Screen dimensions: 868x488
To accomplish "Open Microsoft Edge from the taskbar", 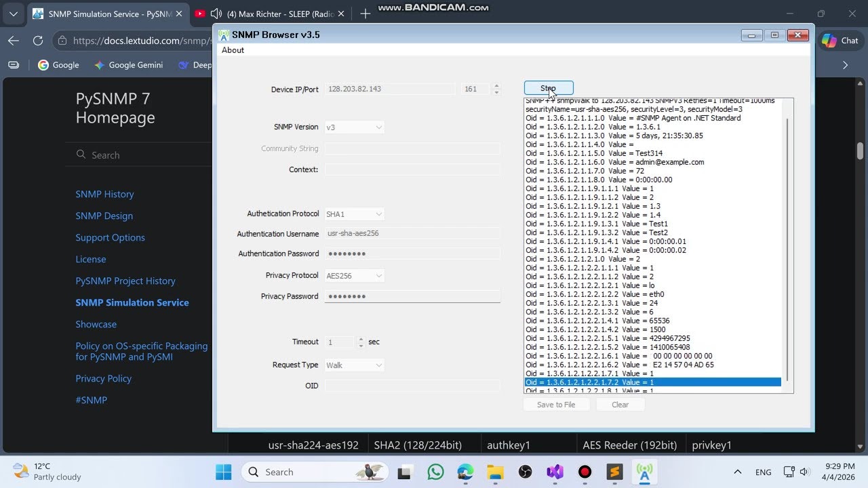I will (465, 472).
